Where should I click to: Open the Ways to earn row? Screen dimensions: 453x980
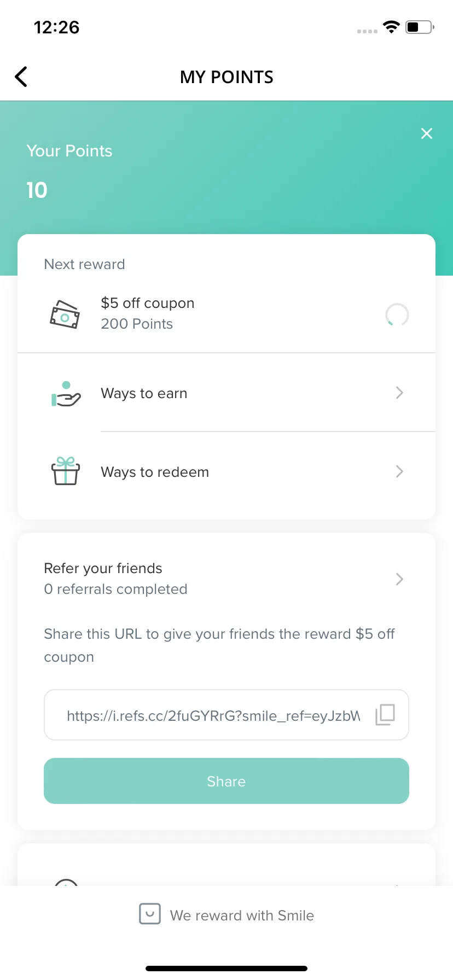point(226,393)
